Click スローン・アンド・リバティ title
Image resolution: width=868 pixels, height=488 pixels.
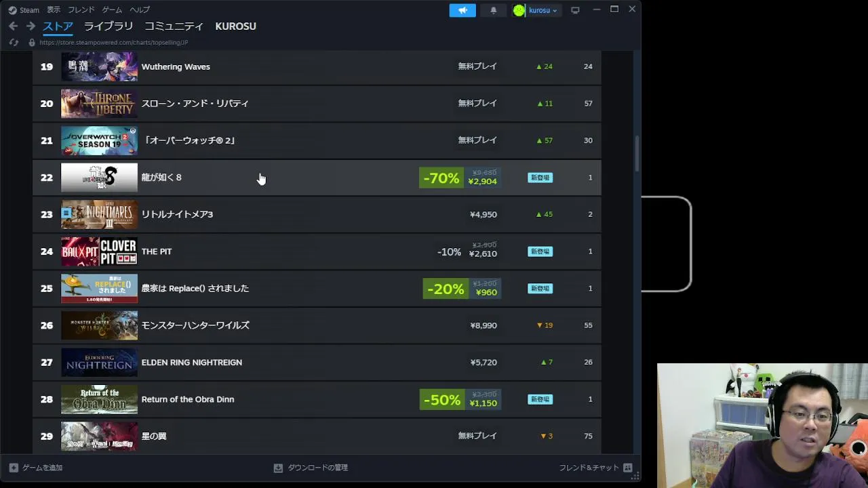pyautogui.click(x=195, y=104)
